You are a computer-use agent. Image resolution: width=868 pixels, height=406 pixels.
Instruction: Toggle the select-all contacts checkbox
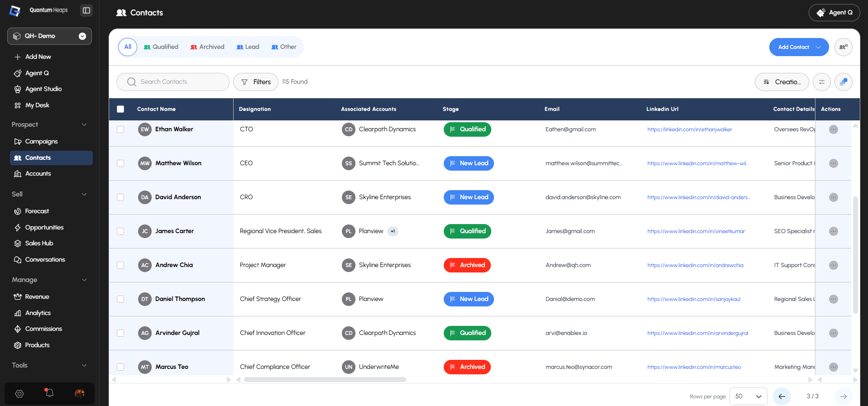tap(120, 109)
